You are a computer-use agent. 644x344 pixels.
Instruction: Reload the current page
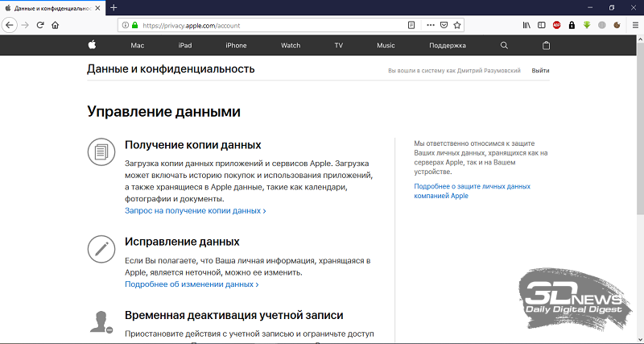[40, 25]
